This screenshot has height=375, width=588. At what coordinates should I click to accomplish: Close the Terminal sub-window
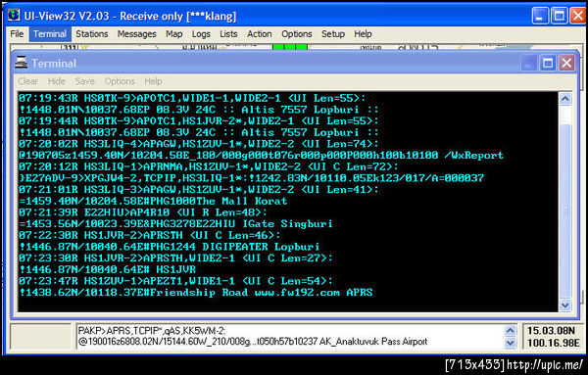pos(566,63)
